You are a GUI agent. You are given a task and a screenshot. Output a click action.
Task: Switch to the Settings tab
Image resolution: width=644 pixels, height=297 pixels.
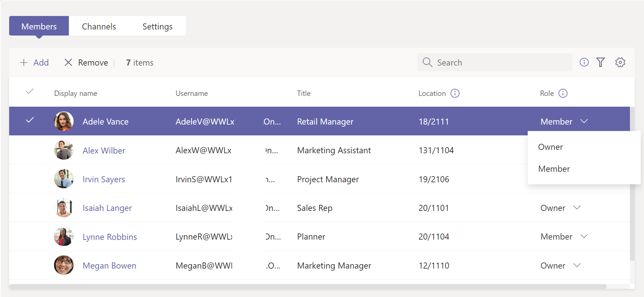[x=158, y=26]
